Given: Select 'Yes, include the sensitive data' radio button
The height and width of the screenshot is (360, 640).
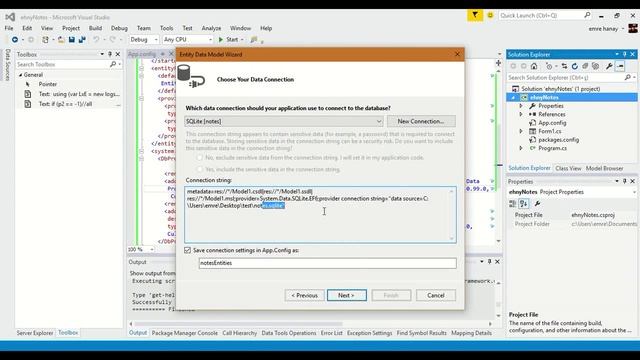Looking at the screenshot, I should click(x=200, y=169).
